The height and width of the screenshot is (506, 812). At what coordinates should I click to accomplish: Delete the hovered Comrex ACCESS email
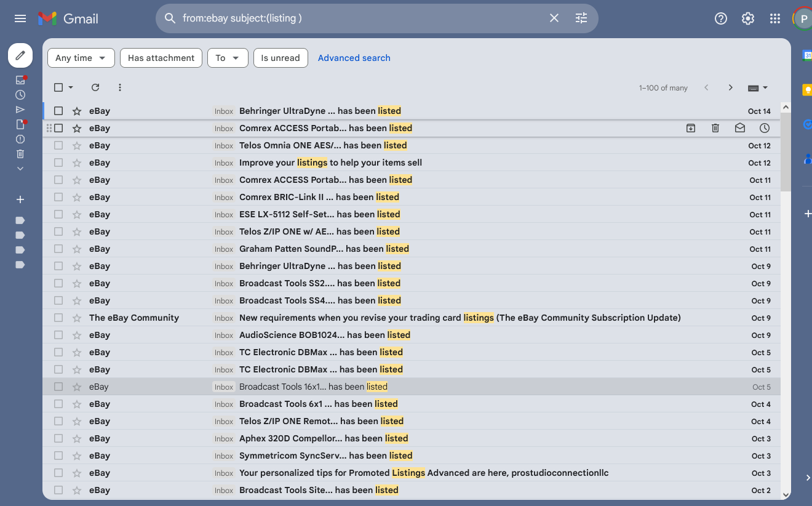(x=715, y=128)
